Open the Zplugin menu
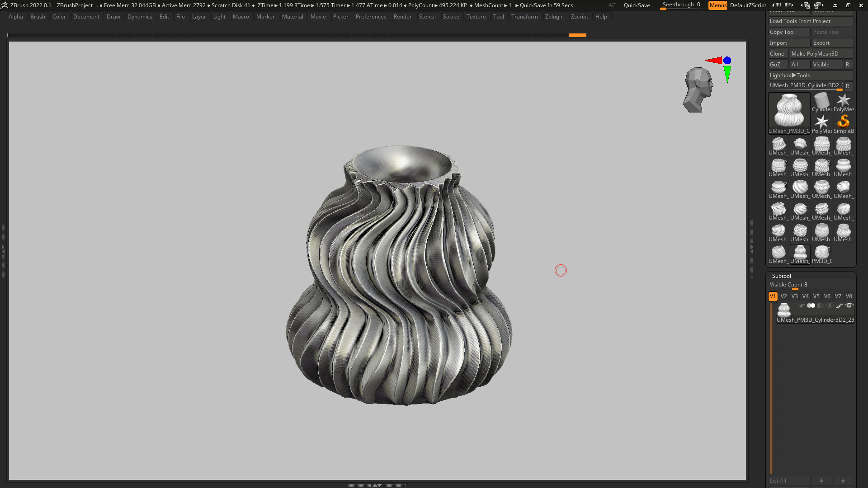 pyautogui.click(x=554, y=17)
